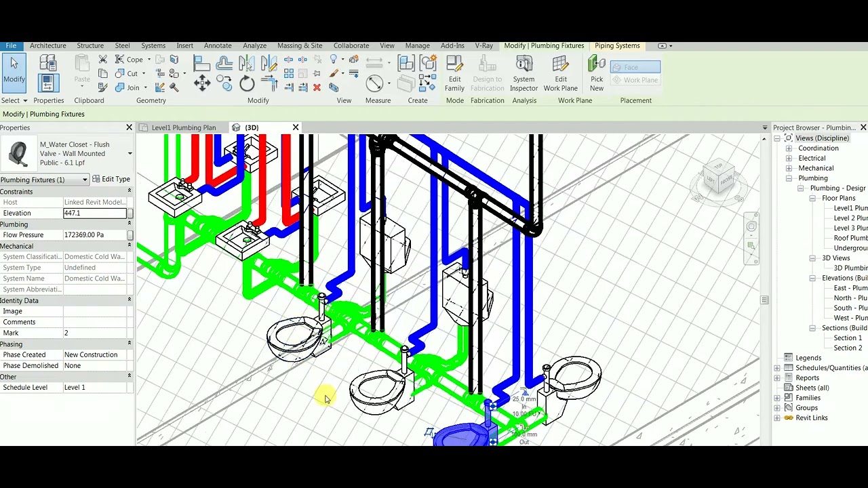
Task: Click the Edit Type button
Action: [x=111, y=180]
